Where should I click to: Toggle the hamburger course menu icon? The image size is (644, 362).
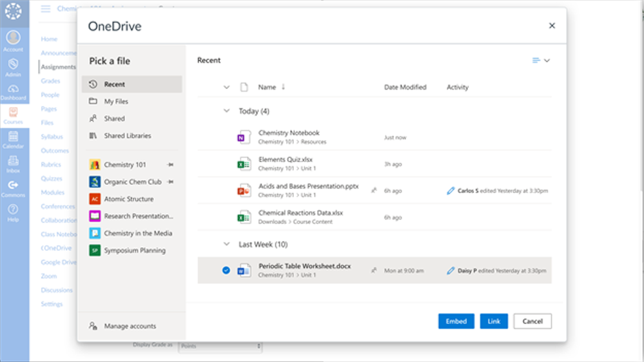coord(46,8)
